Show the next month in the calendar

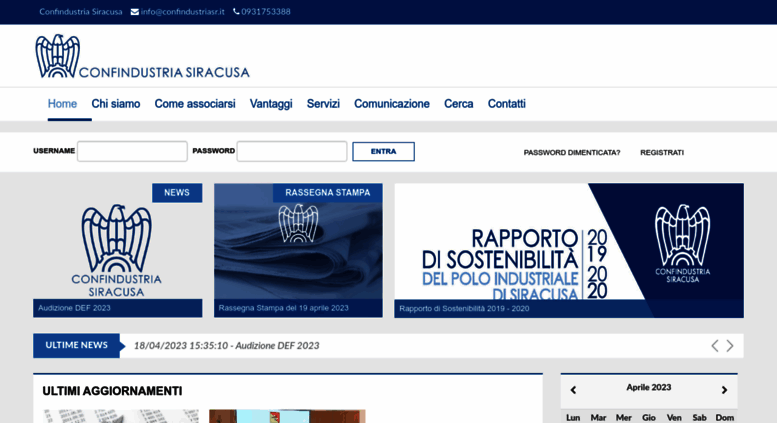(x=724, y=390)
